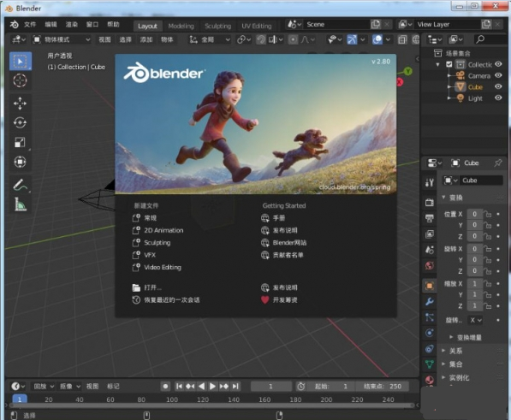Hide the Light with its eye icon

tap(498, 98)
